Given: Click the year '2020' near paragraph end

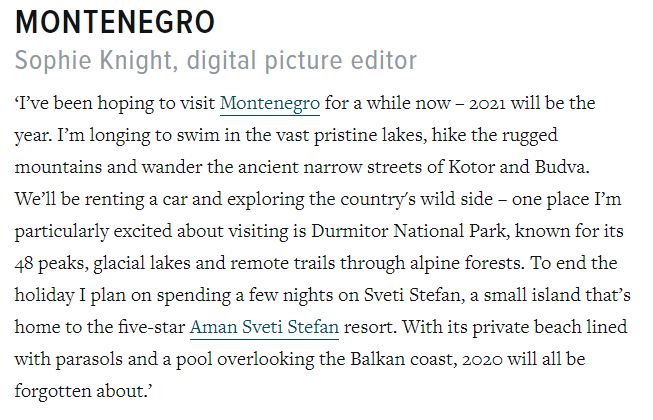Looking at the screenshot, I should [x=482, y=360].
